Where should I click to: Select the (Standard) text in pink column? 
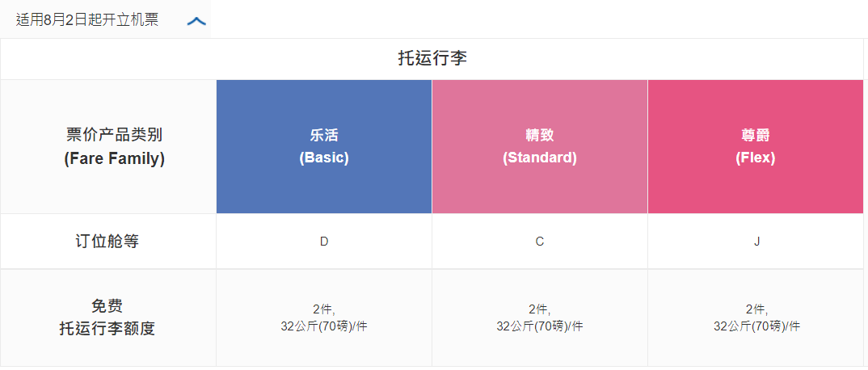pos(540,158)
